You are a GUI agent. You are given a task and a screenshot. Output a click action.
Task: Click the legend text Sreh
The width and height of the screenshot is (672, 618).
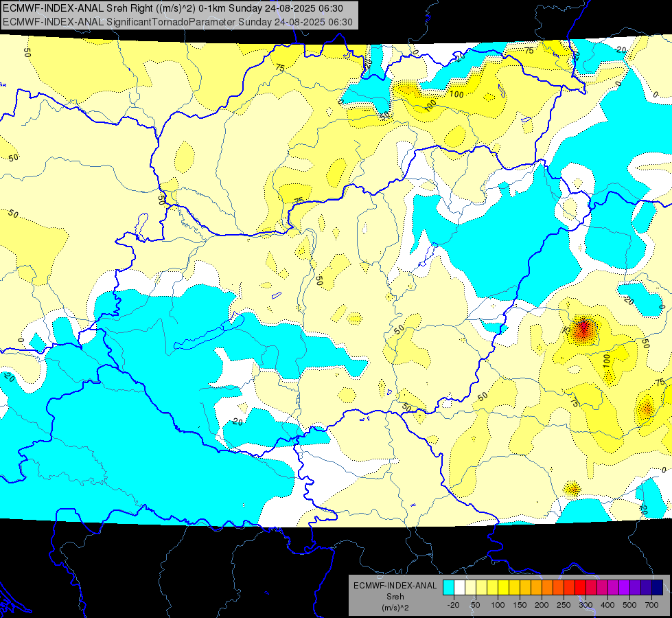click(x=395, y=597)
